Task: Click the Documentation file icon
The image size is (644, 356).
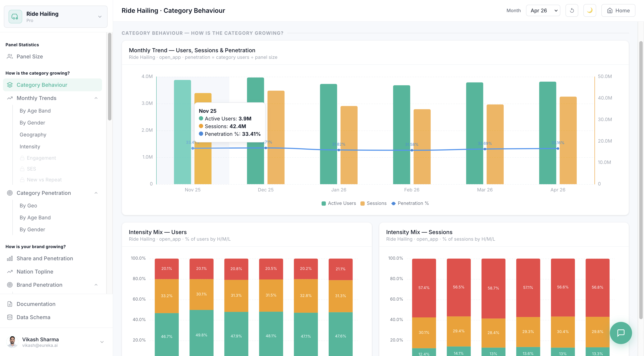Action: 10,304
